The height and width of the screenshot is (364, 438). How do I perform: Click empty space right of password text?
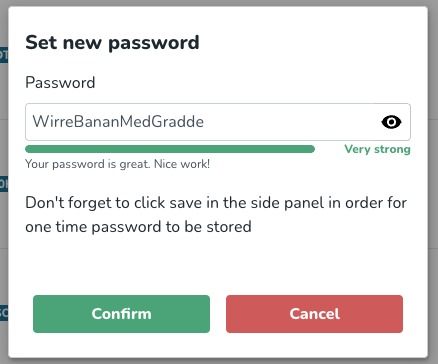pyautogui.click(x=290, y=122)
